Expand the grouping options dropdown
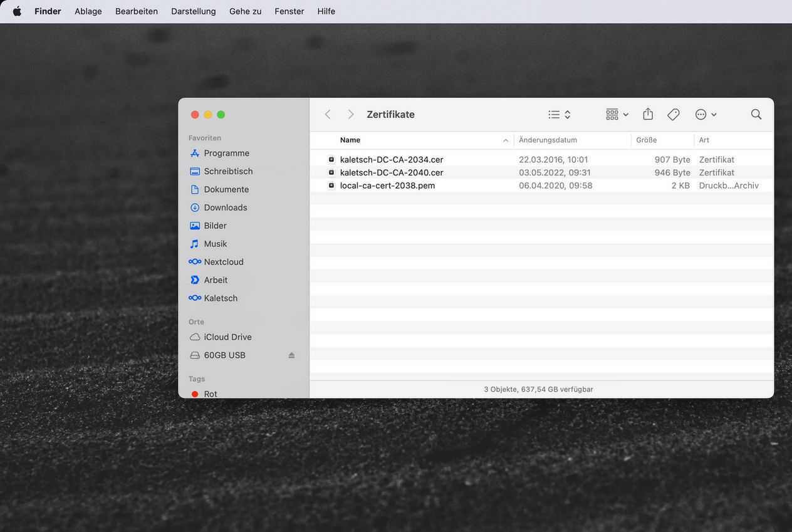This screenshot has height=532, width=792. (x=617, y=114)
